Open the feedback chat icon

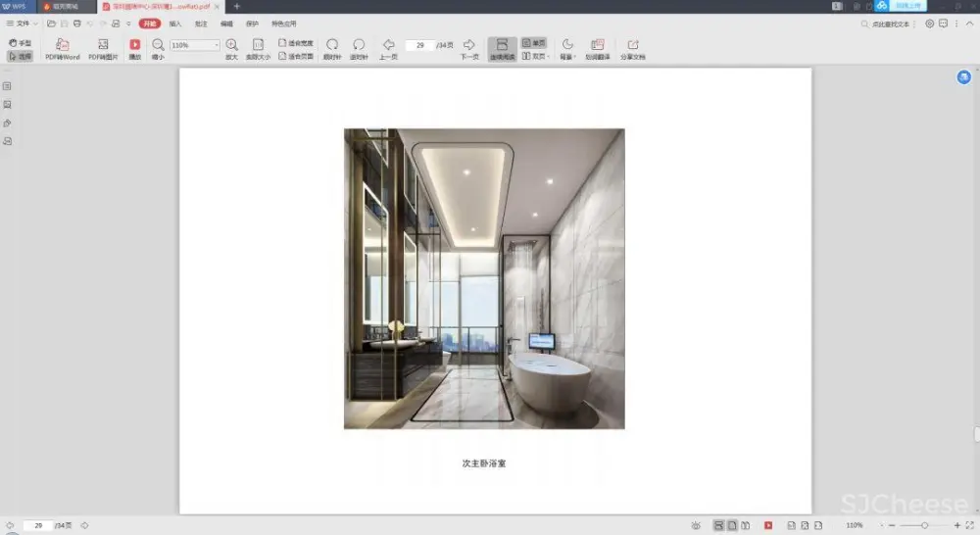(x=943, y=24)
